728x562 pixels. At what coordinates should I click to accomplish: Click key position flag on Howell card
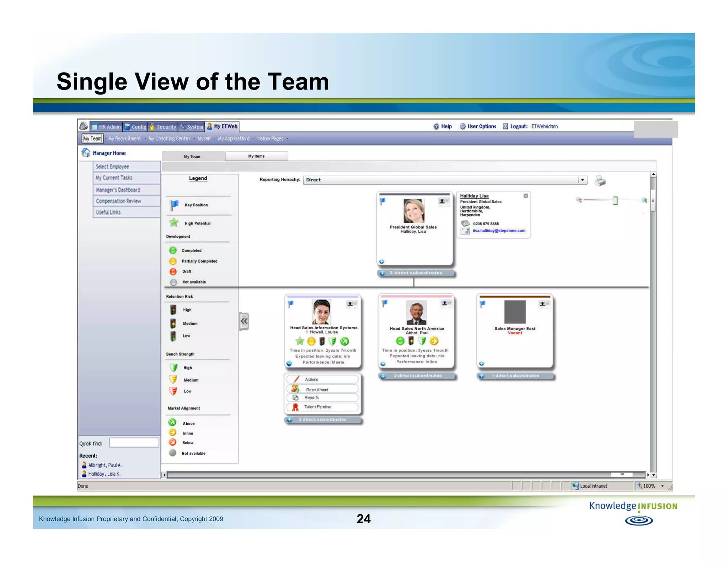[x=291, y=304]
